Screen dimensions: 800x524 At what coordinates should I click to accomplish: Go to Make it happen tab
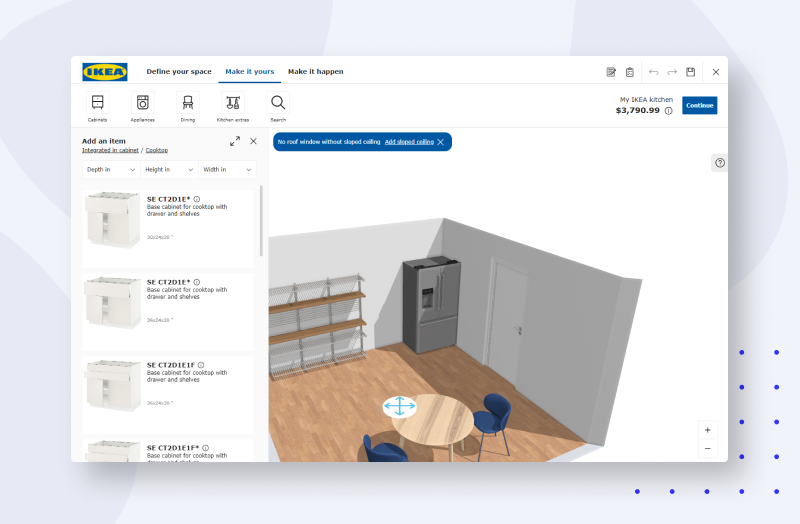point(315,71)
